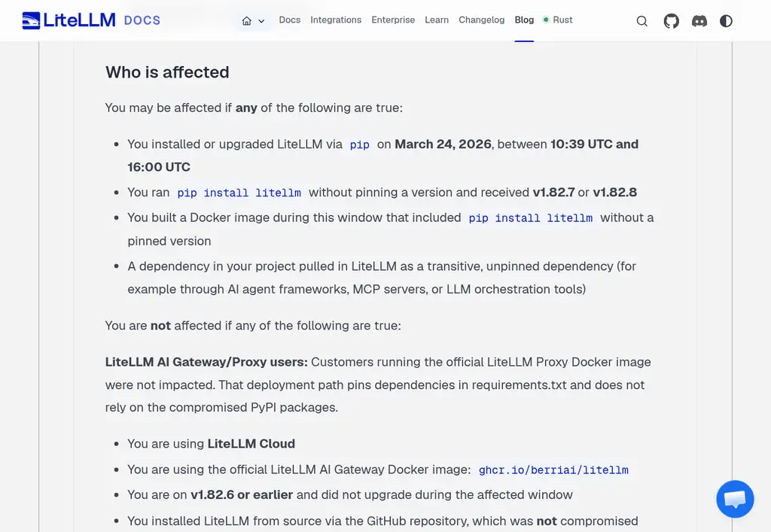Open the Enterprise nav item
Image resolution: width=771 pixels, height=532 pixels.
pos(393,20)
